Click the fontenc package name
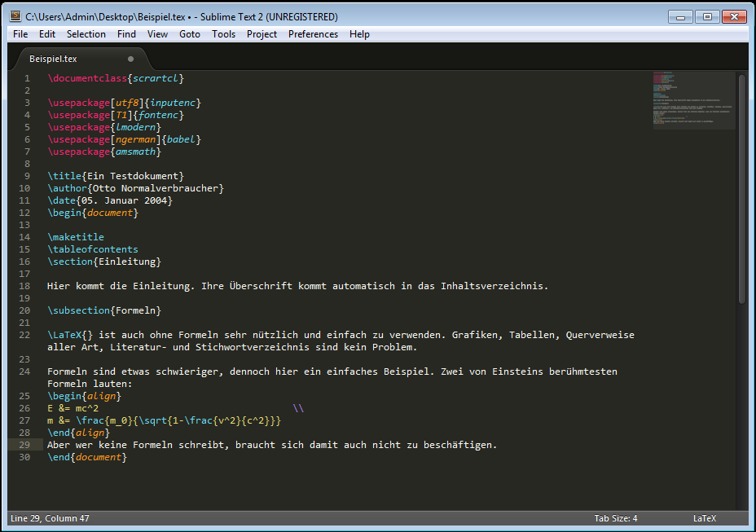The height and width of the screenshot is (532, 756). [x=158, y=115]
